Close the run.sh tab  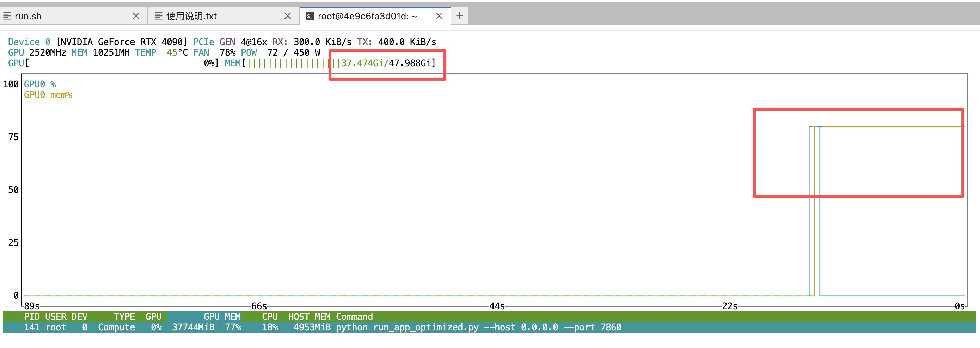136,16
